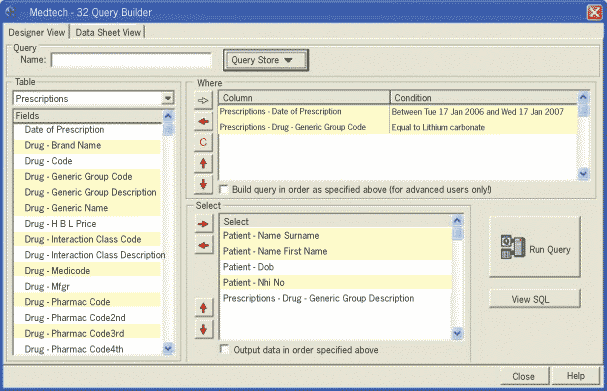The image size is (607, 391).
Task: Select 'Patient - Nhi No' in Select list
Action: point(336,283)
